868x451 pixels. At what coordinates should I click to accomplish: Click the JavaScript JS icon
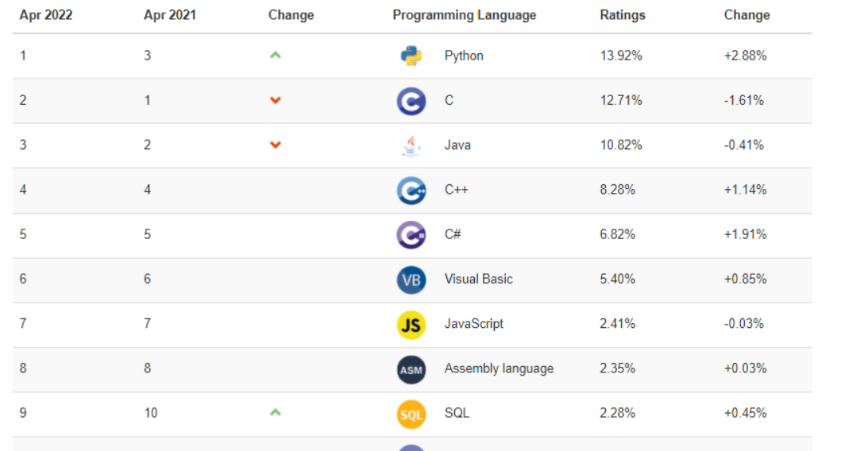411,324
